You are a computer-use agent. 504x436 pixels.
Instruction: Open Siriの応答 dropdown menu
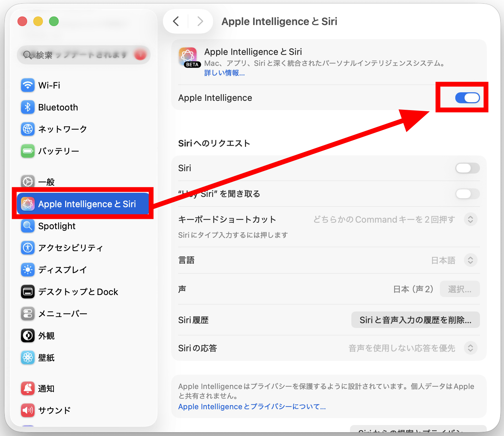470,348
